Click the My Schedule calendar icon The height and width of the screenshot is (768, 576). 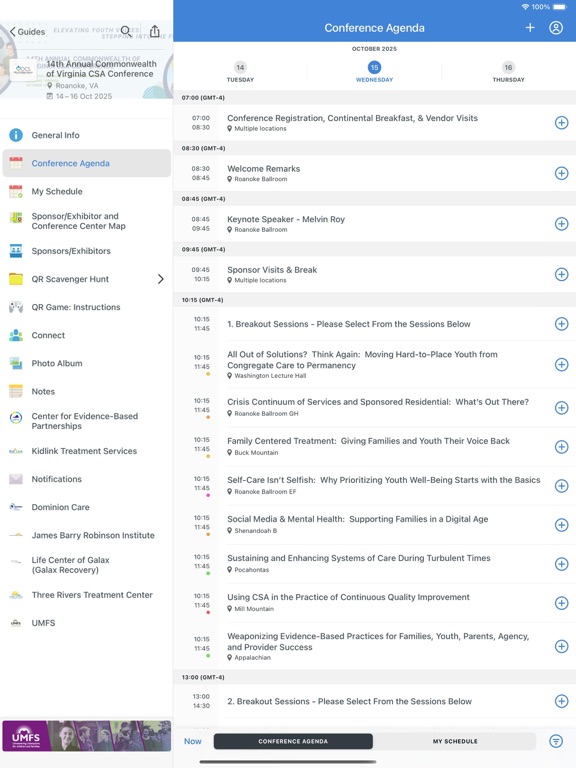click(16, 192)
